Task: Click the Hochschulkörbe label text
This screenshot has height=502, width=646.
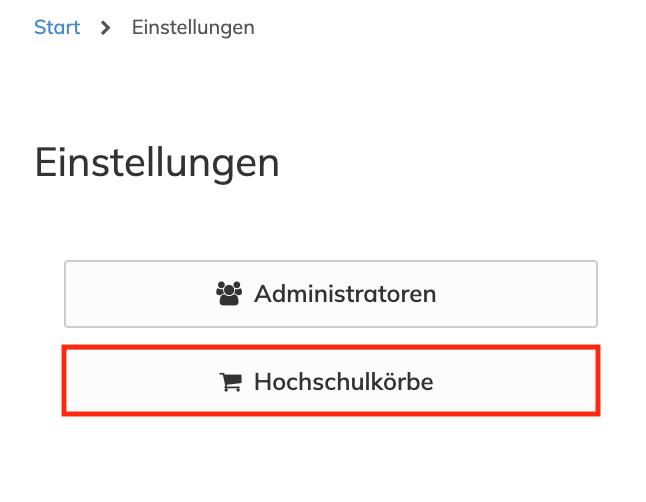Action: pos(344,381)
